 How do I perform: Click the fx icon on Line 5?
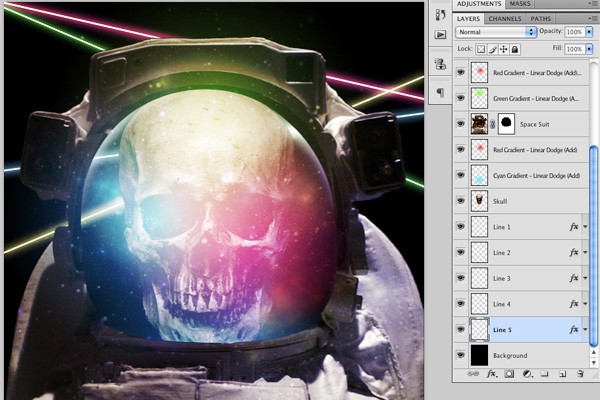click(574, 329)
